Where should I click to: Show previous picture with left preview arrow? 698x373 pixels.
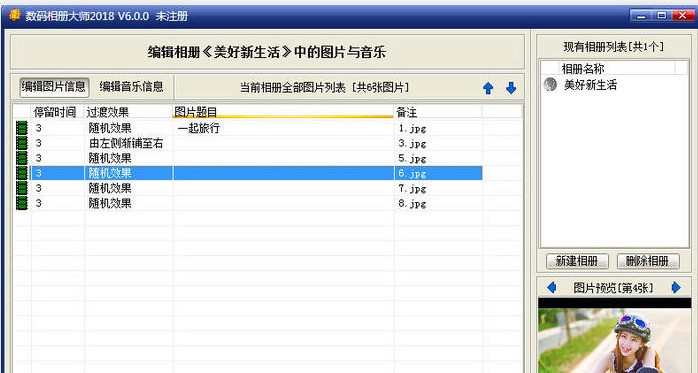(x=552, y=288)
